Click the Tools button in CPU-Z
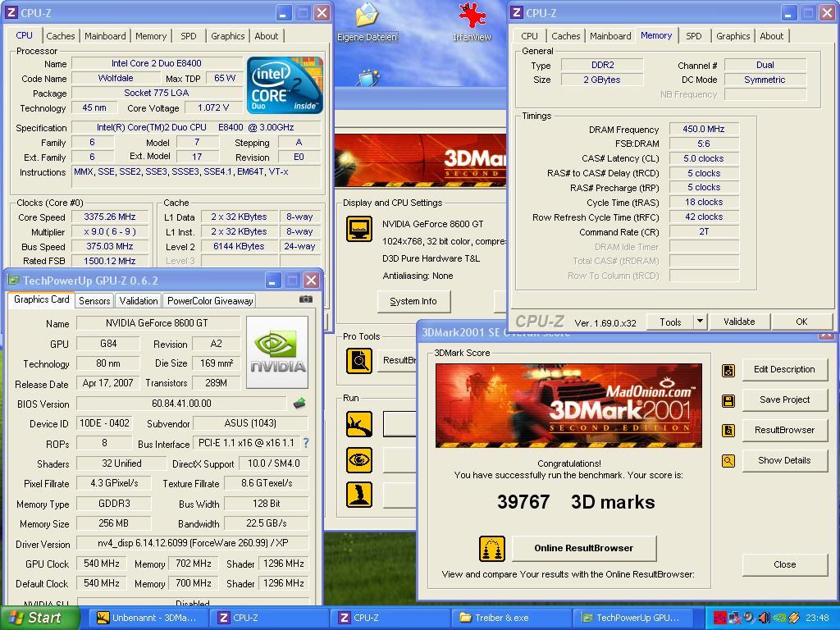This screenshot has height=630, width=840. click(670, 322)
